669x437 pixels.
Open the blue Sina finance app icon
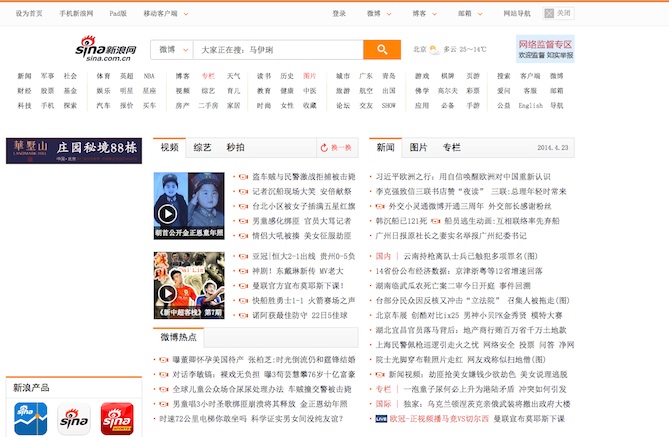coord(30,418)
